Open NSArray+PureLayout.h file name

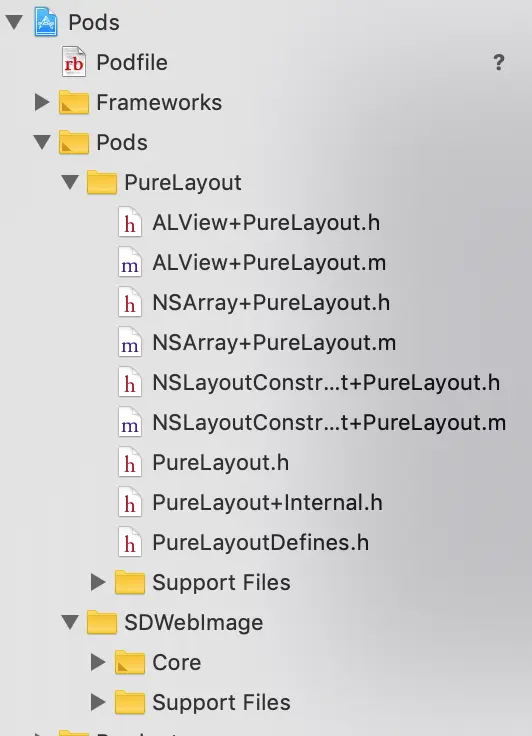[271, 303]
